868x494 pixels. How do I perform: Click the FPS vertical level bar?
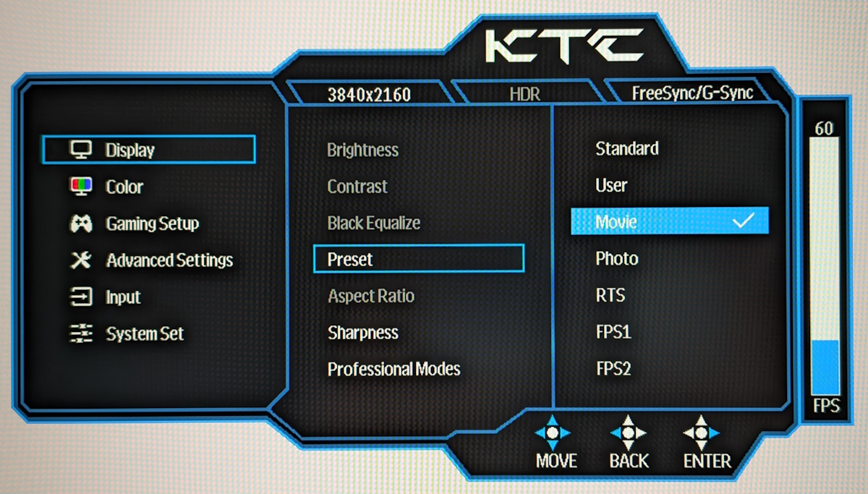click(825, 266)
